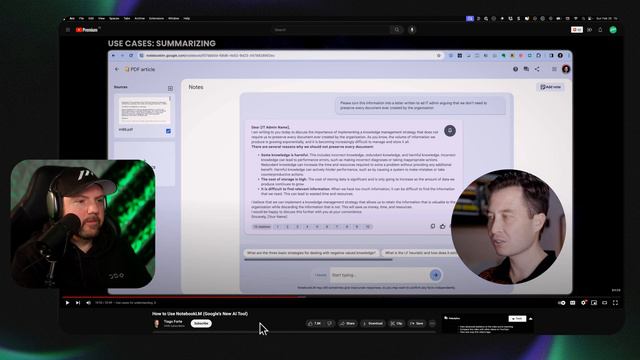
Task: Click NotebookLM share icon
Action: pos(537,69)
